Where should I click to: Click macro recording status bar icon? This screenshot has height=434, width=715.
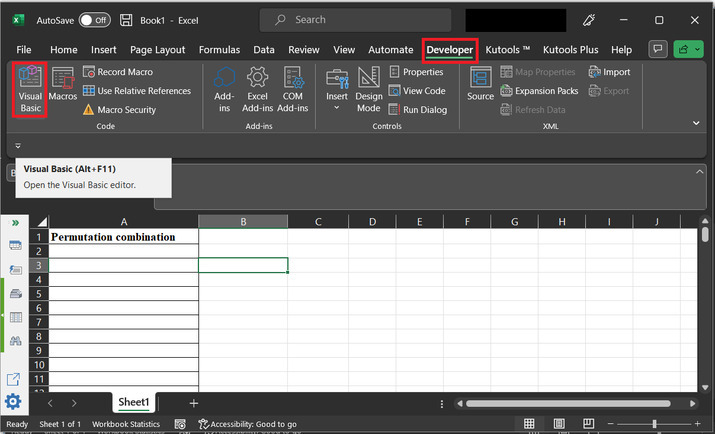(x=180, y=424)
